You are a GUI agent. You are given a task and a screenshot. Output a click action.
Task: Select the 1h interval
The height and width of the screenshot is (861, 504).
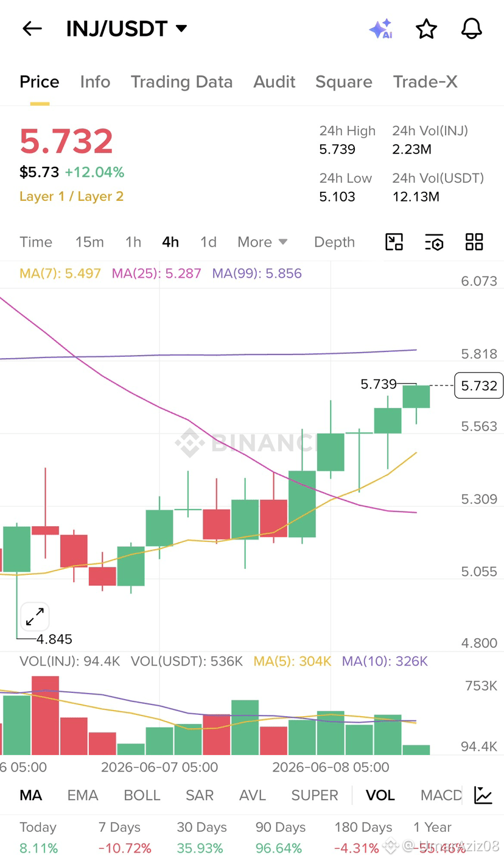pos(133,242)
